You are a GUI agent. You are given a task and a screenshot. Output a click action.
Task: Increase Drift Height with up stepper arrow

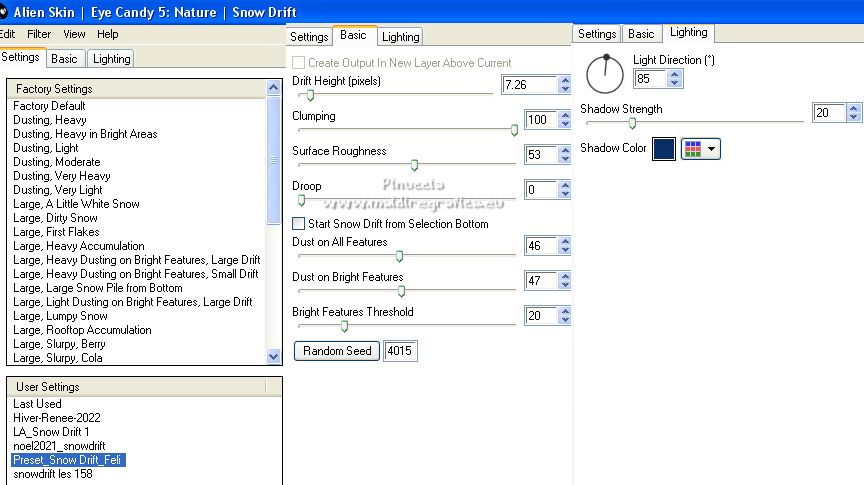tap(565, 80)
